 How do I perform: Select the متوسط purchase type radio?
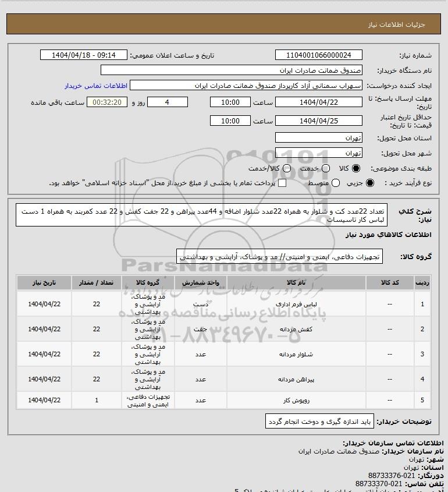tap(336, 183)
